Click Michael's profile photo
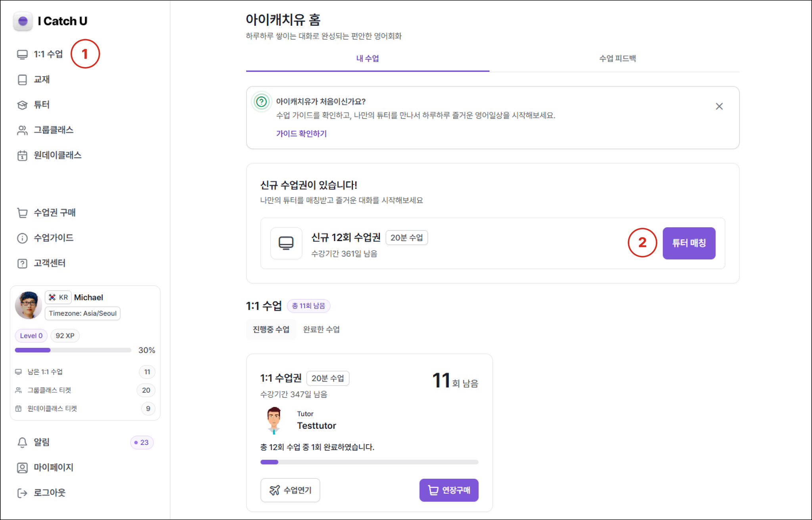This screenshot has height=520, width=812. pyautogui.click(x=29, y=305)
